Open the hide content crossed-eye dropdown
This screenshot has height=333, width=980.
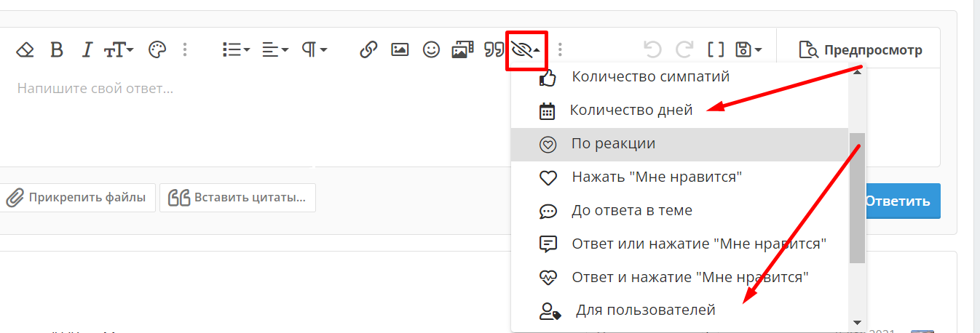(526, 50)
